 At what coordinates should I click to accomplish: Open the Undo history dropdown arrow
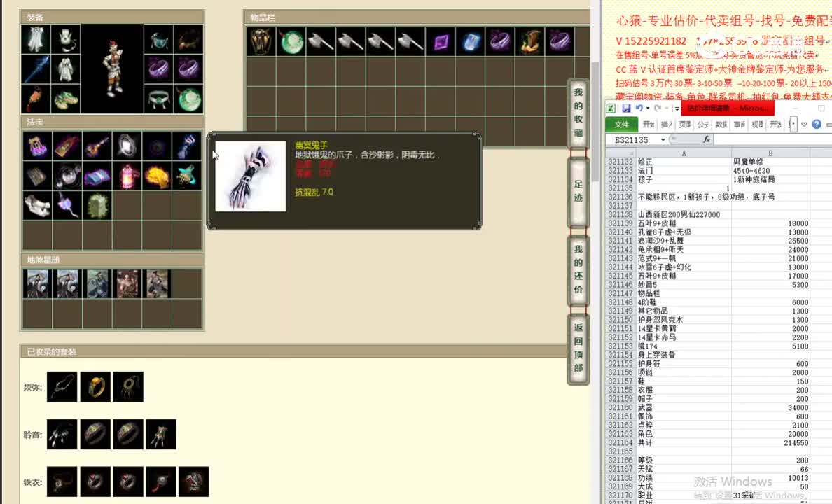coord(647,107)
